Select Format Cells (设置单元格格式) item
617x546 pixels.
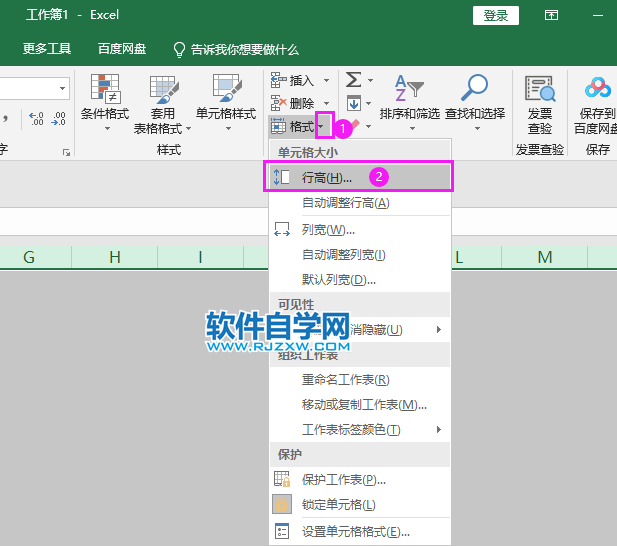tap(360, 531)
